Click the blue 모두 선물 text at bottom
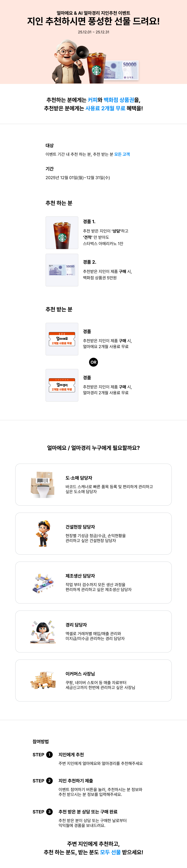This screenshot has height=868, width=187. tap(110, 852)
